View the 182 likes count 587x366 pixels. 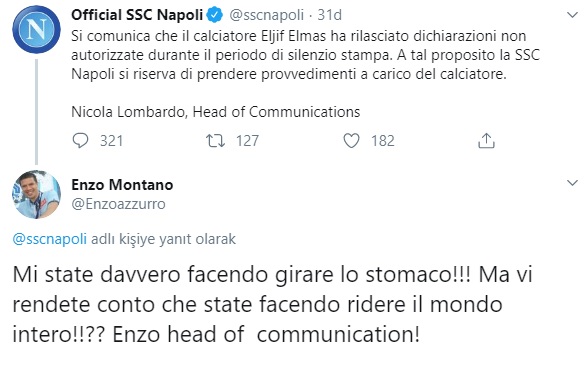[x=383, y=141]
